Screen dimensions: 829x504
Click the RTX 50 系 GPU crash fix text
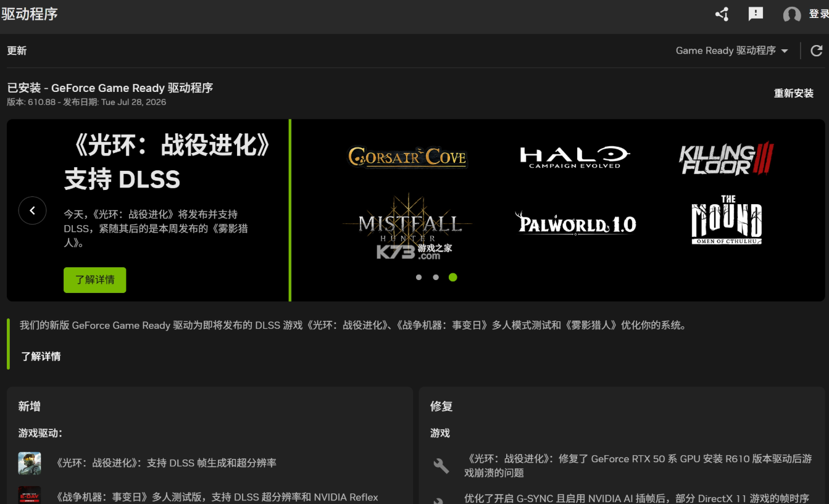click(x=638, y=466)
